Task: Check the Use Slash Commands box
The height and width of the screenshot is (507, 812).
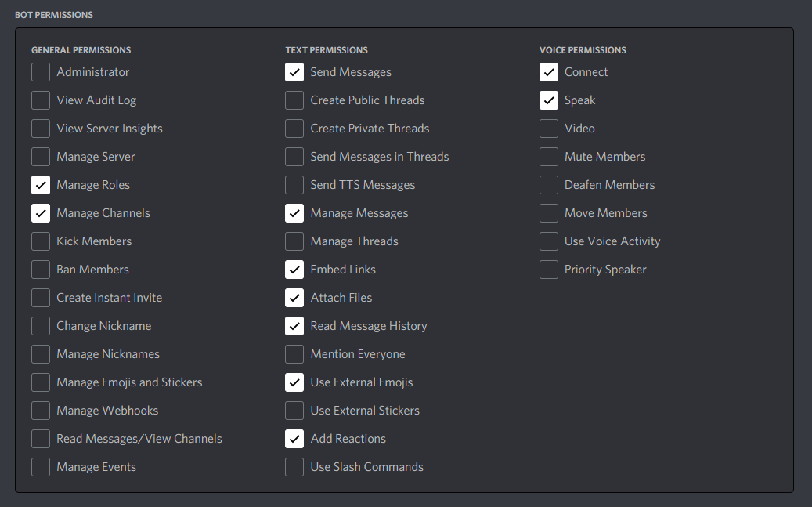Action: (x=294, y=467)
